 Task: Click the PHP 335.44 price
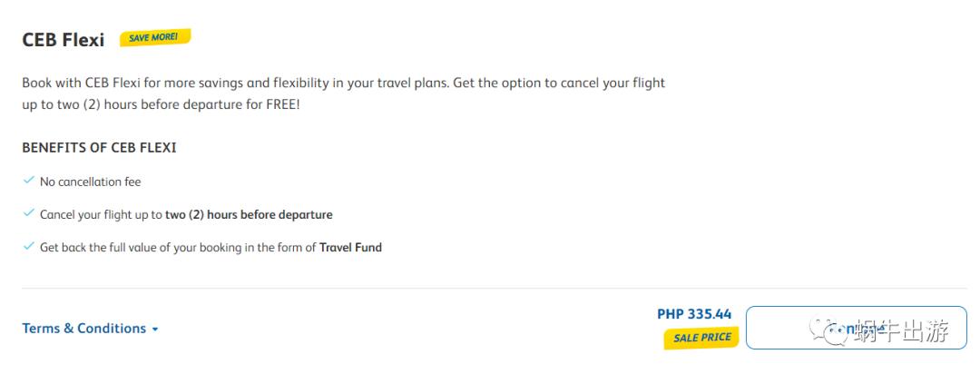(694, 314)
